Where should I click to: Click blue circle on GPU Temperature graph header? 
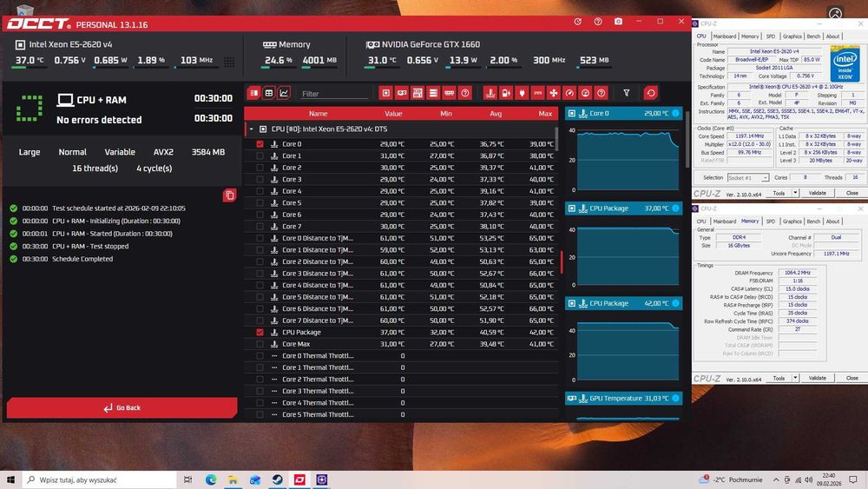(x=675, y=398)
